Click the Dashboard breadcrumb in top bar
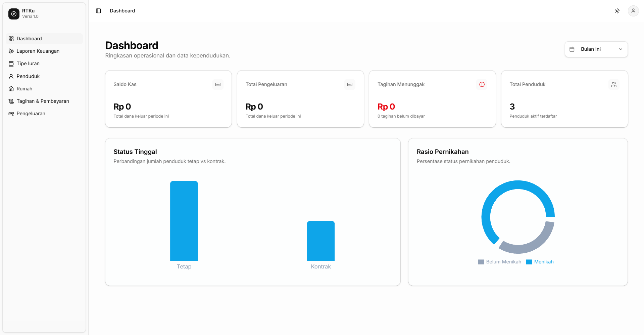The height and width of the screenshot is (335, 644). [122, 11]
